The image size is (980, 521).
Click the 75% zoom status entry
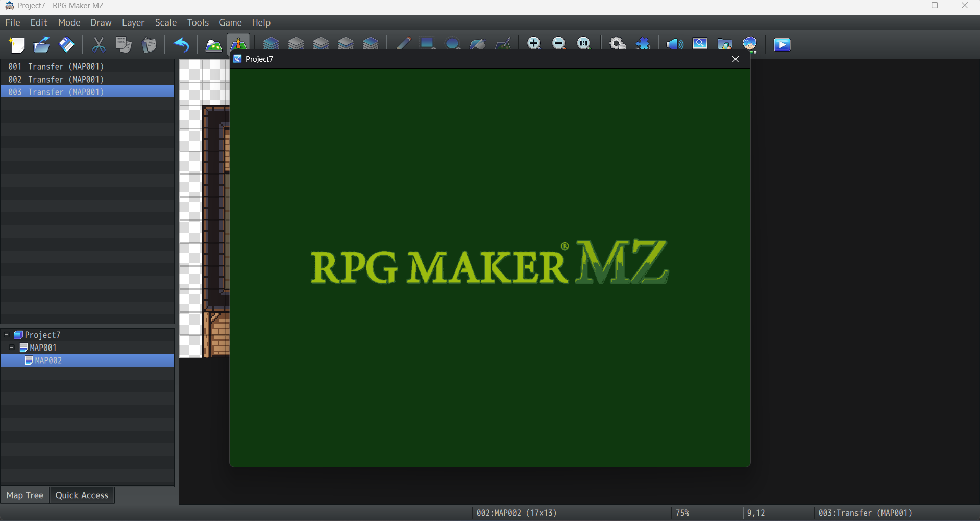coord(682,513)
